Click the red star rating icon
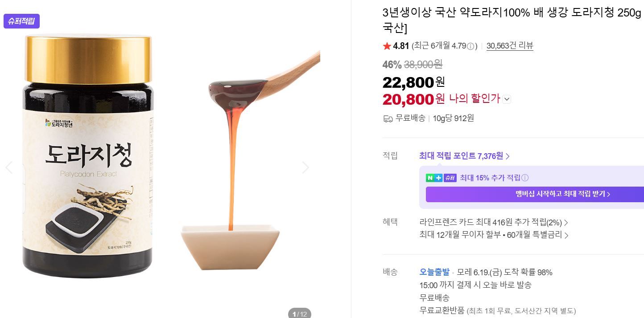The height and width of the screenshot is (318, 644). [x=387, y=46]
